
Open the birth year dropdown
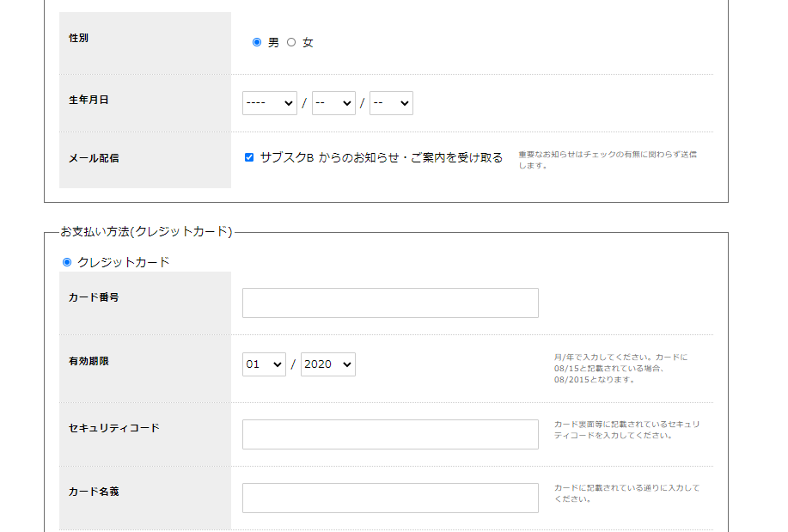[270, 103]
